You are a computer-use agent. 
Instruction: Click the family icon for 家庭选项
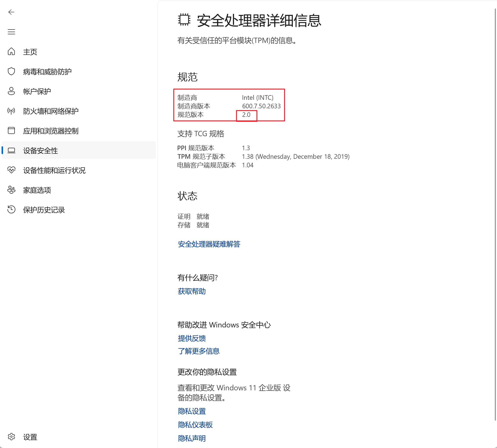coord(11,190)
